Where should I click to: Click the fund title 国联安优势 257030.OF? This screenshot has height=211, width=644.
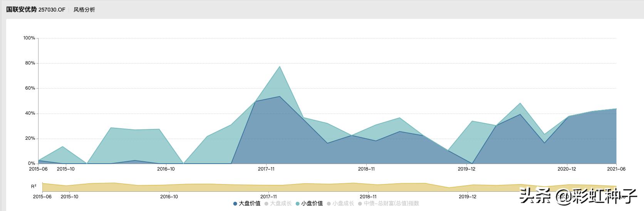(x=36, y=10)
